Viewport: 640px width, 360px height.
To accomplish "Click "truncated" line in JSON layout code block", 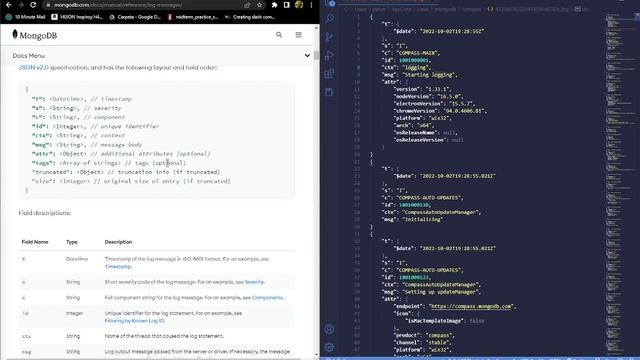I will (126, 172).
